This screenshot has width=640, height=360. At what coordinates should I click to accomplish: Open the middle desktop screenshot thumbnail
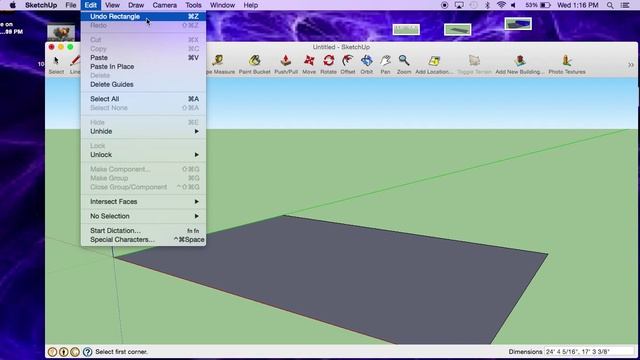tap(458, 29)
